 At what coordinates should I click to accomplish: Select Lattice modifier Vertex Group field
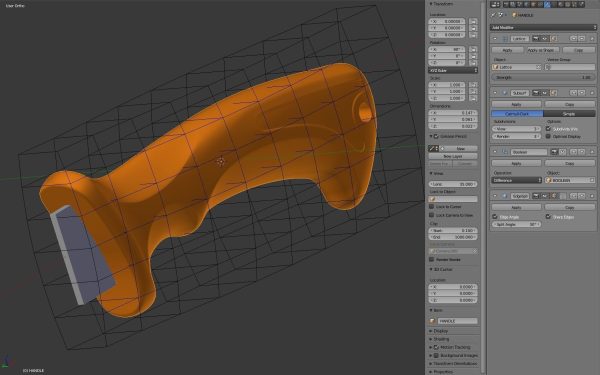coord(570,67)
